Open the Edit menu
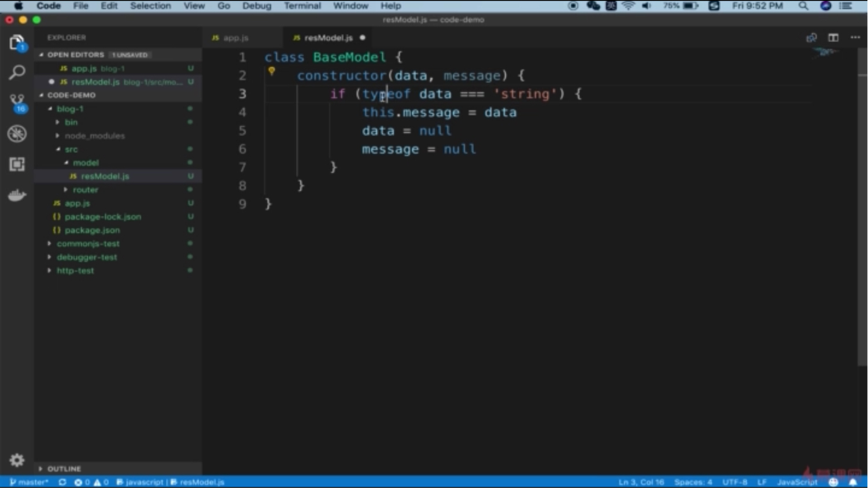 coord(109,6)
